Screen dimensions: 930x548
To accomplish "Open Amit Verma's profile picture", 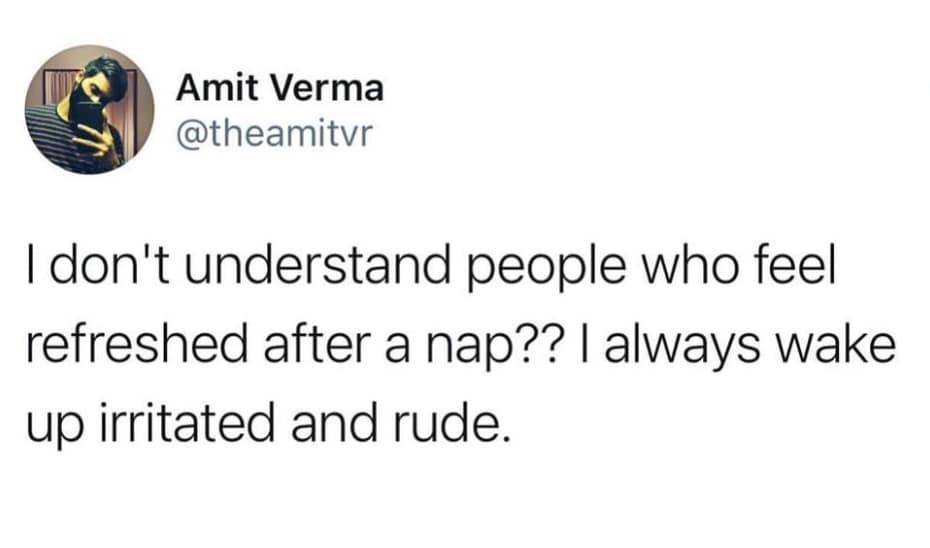I will (90, 110).
